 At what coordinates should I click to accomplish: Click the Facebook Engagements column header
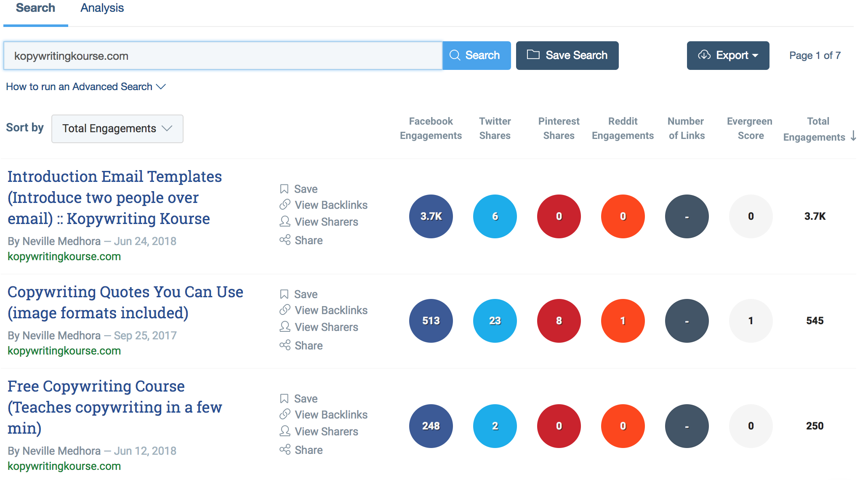tap(431, 128)
